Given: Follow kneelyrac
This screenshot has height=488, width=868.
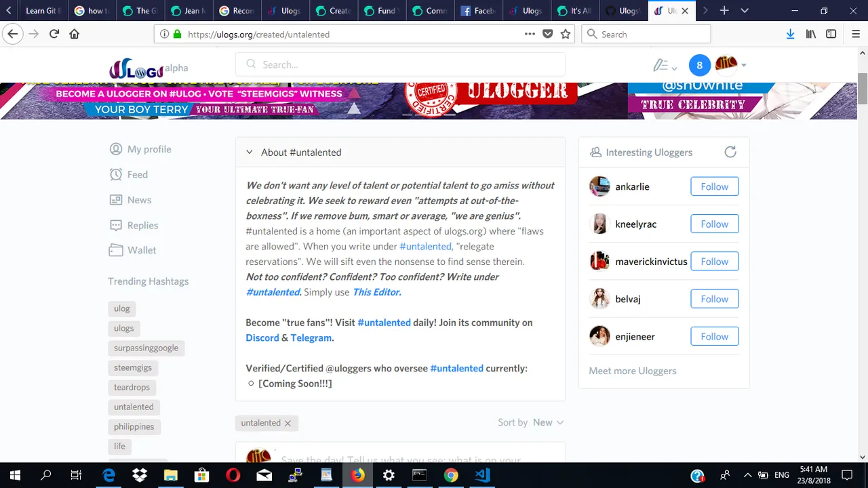Looking at the screenshot, I should (715, 224).
